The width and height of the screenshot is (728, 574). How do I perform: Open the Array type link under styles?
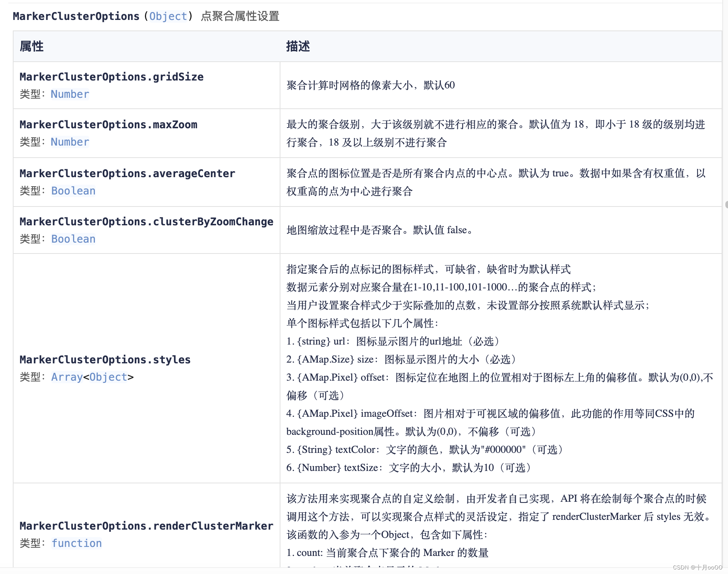tap(67, 377)
